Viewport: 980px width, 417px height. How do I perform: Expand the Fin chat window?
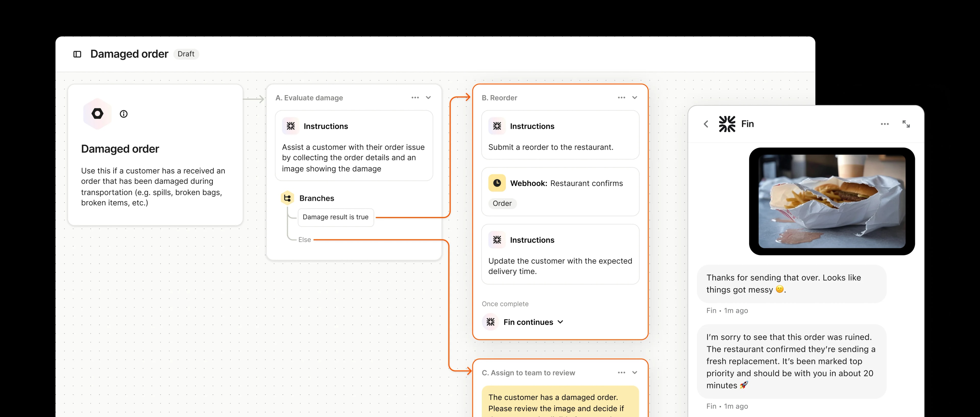coord(906,124)
